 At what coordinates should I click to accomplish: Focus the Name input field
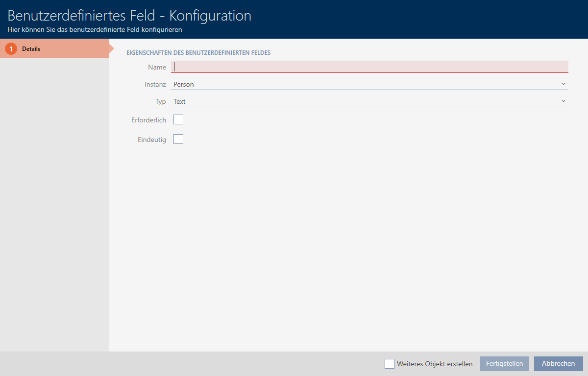[369, 67]
